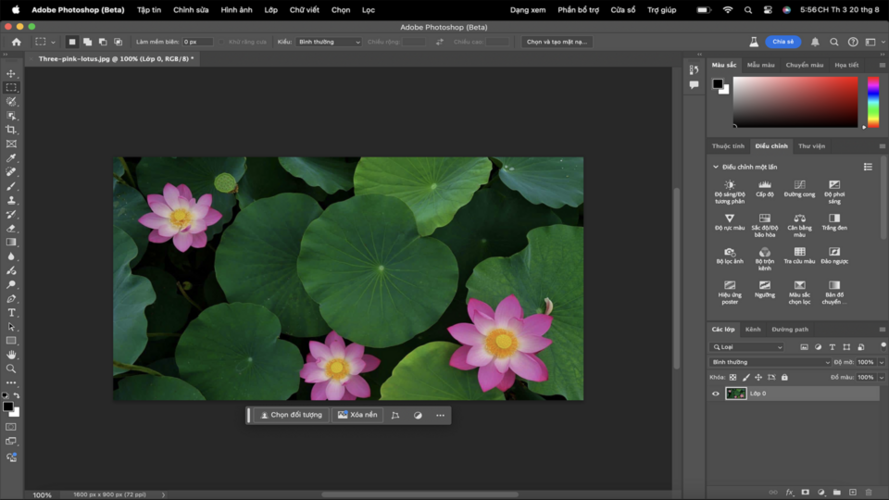Screen dimensions: 889x500
Task: Click the Độ sáng/Độ tương phản adjustment icon
Action: (729, 185)
